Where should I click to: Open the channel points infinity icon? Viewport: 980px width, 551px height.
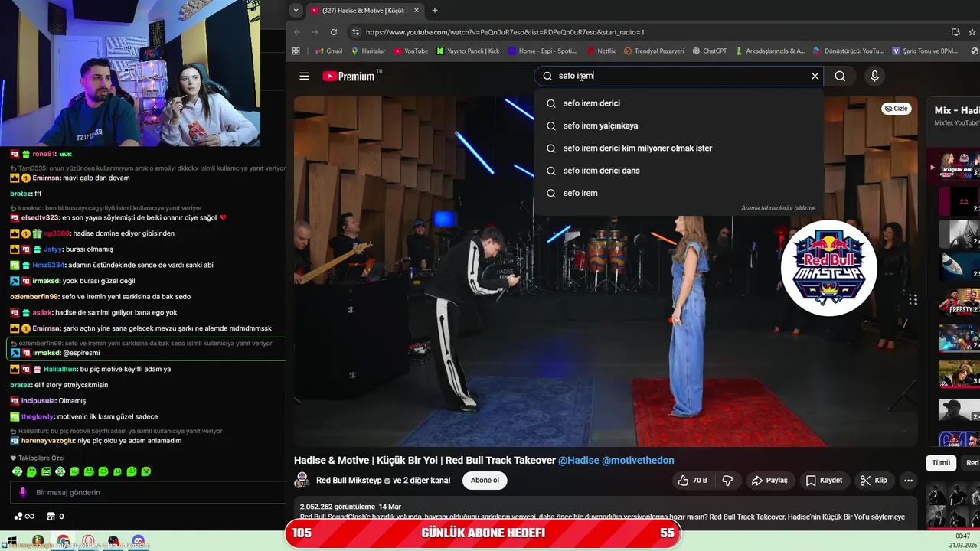tap(24, 517)
